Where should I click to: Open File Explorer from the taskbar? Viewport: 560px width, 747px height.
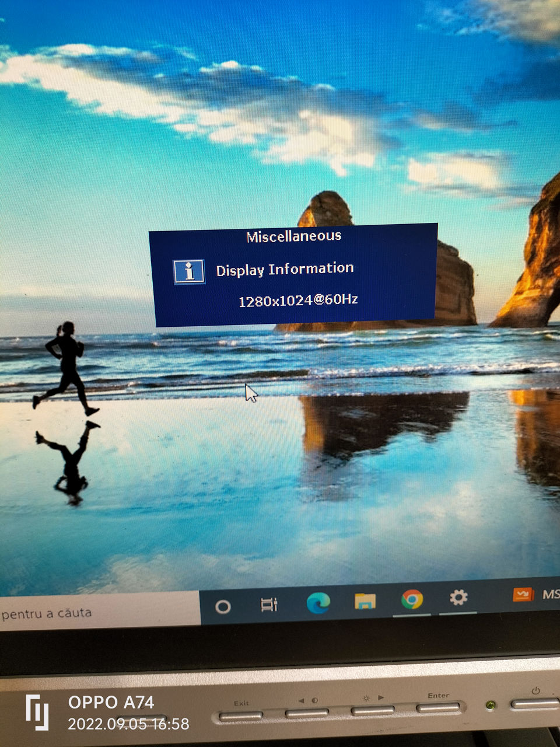tap(365, 601)
